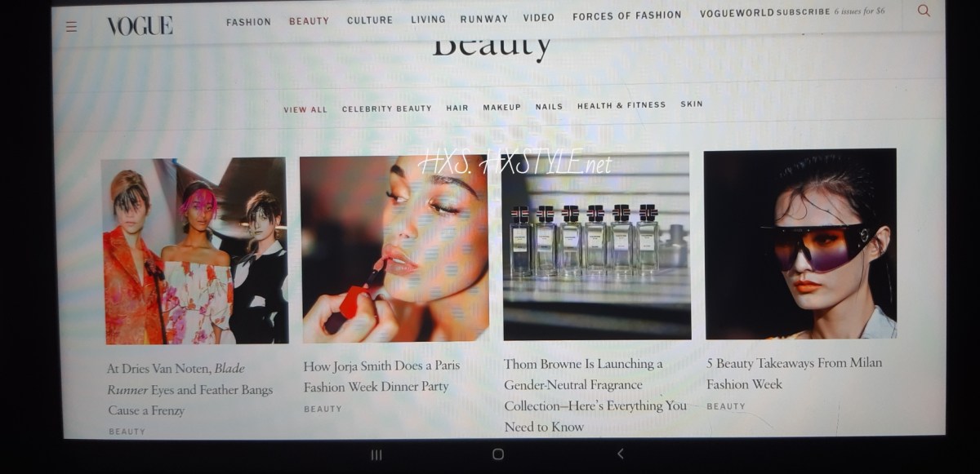Tap the Android home button
This screenshot has width=980, height=474.
coord(497,454)
